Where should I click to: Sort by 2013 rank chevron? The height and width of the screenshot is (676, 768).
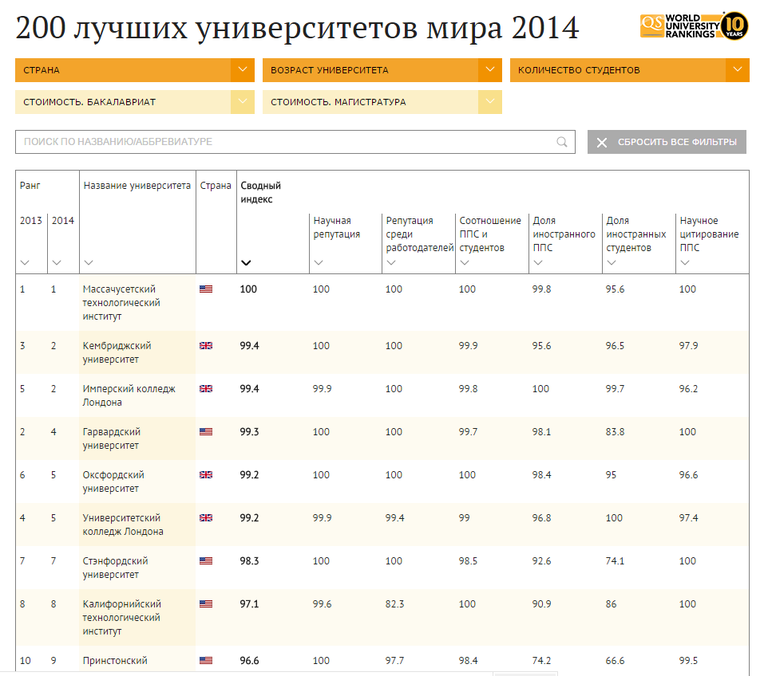[x=25, y=263]
